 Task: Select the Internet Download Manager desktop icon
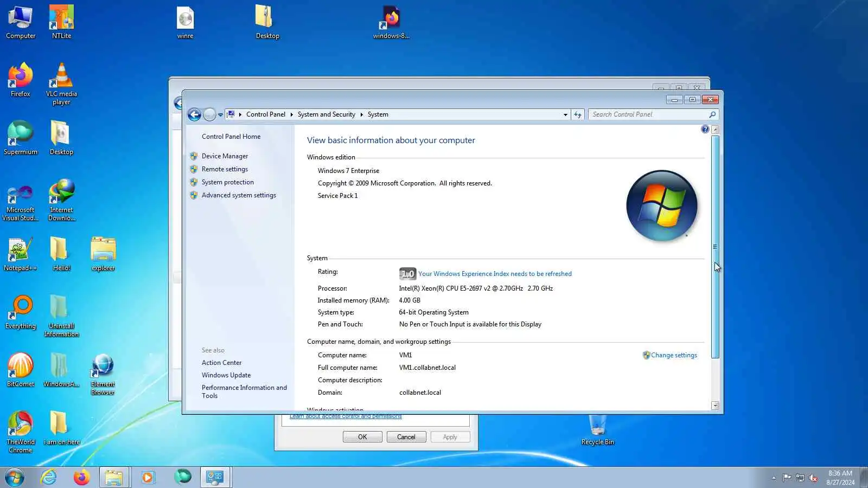pyautogui.click(x=61, y=200)
